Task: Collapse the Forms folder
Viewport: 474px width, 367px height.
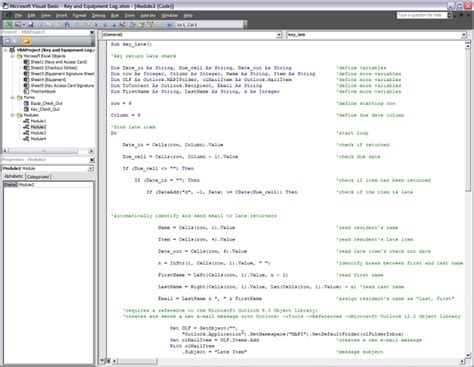Action: 13,98
